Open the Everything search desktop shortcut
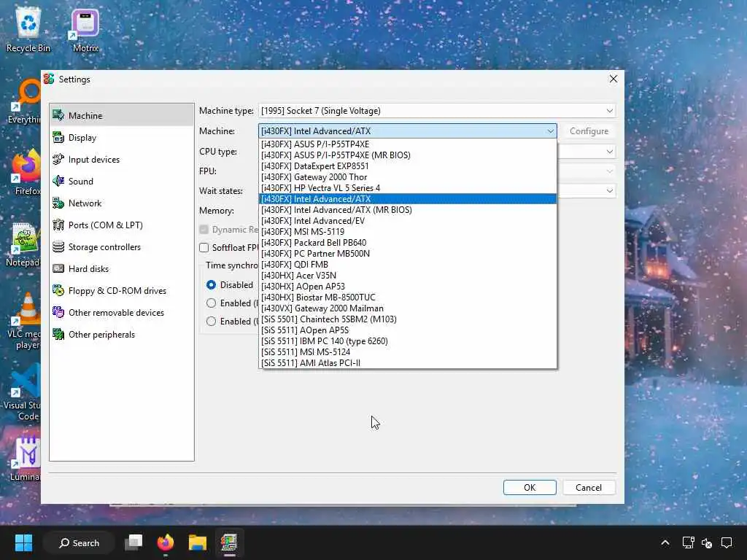 pyautogui.click(x=24, y=101)
